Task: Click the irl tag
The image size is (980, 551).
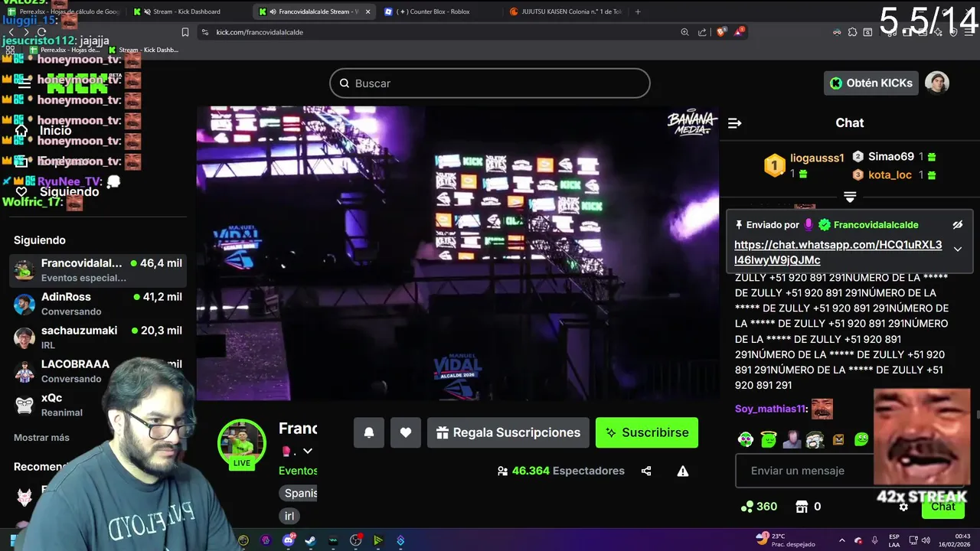Action: [289, 516]
